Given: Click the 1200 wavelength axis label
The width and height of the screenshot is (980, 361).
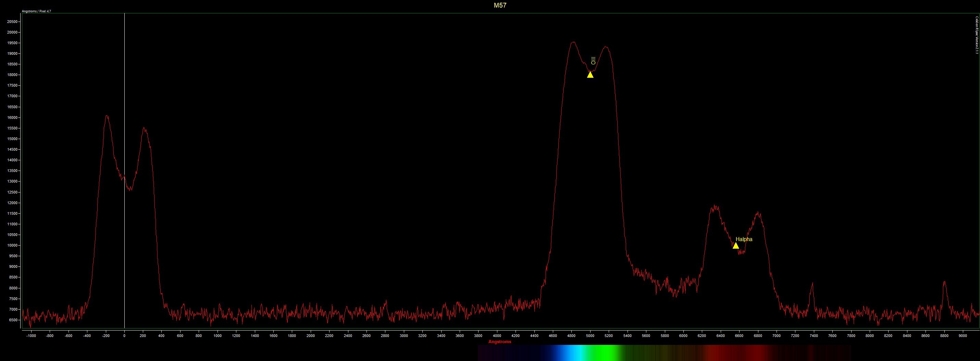Looking at the screenshot, I should 236,336.
